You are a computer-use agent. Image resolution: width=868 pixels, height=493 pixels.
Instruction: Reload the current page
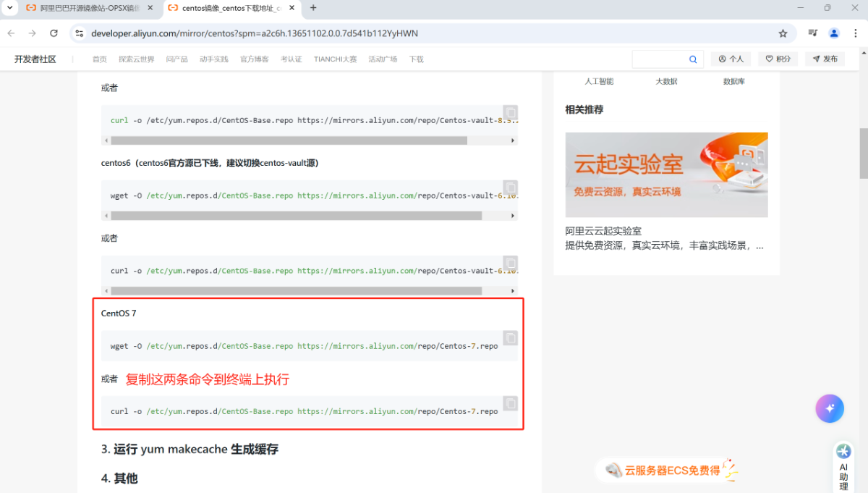54,33
